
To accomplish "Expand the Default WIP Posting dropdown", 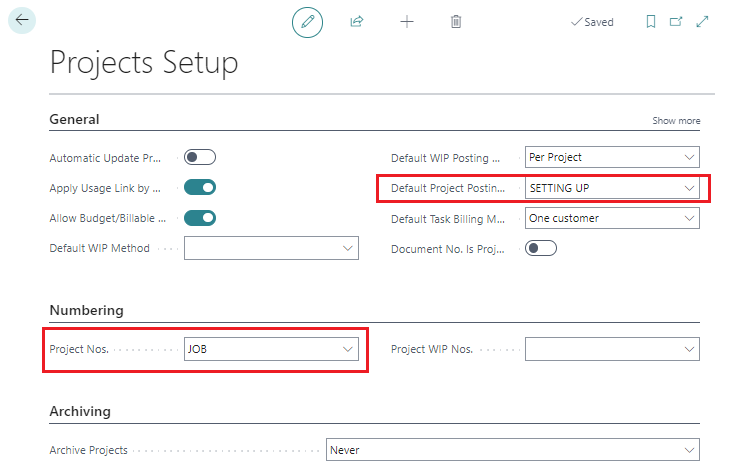I will pos(688,157).
